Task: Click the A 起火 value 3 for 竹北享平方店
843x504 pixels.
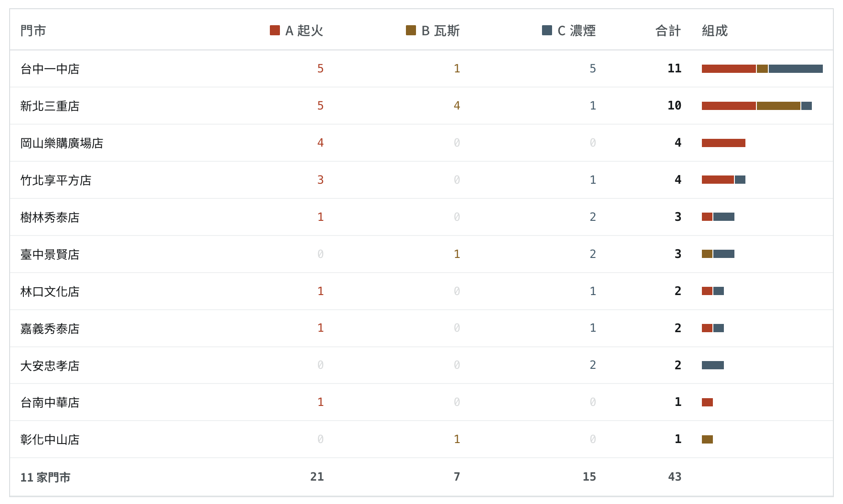Action: [321, 180]
